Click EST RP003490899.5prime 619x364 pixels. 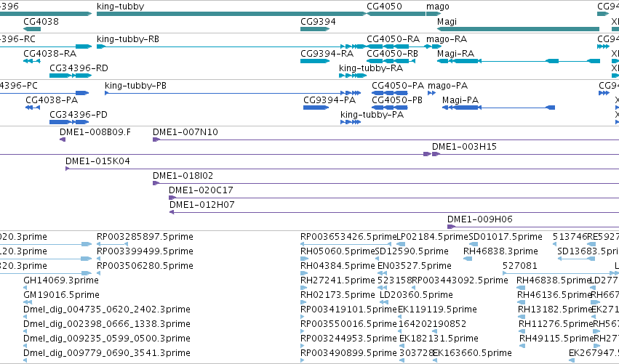[303, 360]
